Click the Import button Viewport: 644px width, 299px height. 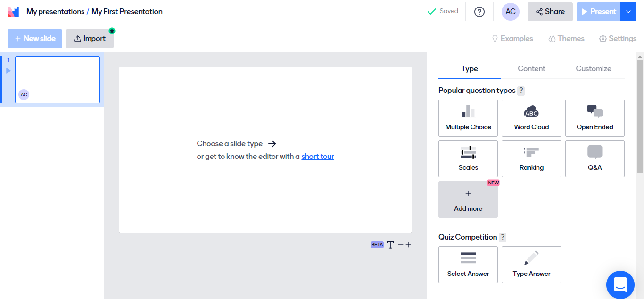[90, 39]
